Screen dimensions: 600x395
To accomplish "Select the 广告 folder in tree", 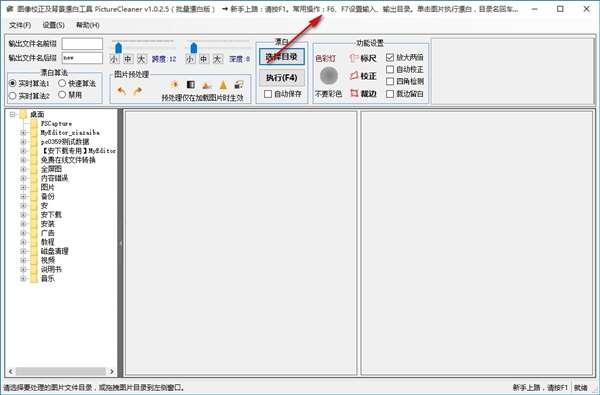I will pos(47,233).
